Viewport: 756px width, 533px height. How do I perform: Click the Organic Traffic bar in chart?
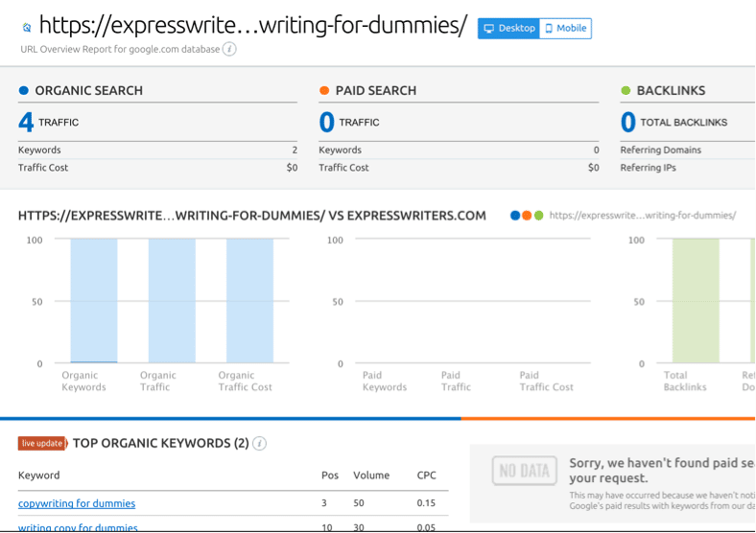172,301
